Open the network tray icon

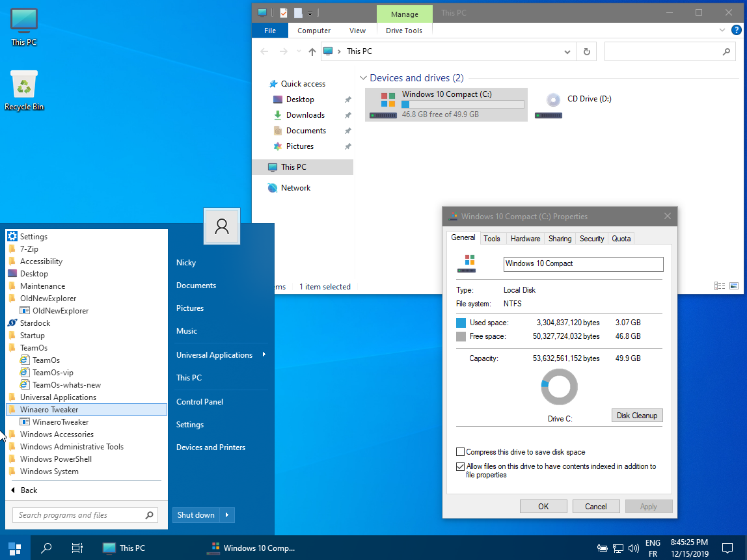618,548
